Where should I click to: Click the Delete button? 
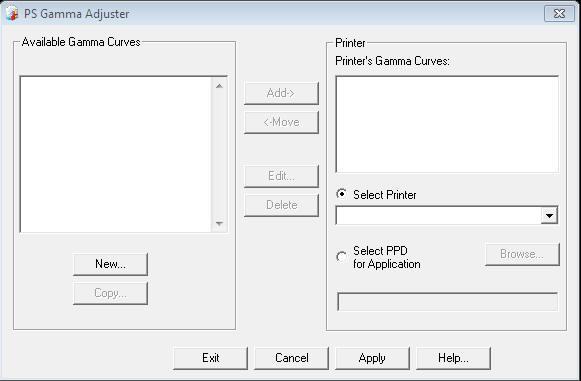tap(281, 205)
